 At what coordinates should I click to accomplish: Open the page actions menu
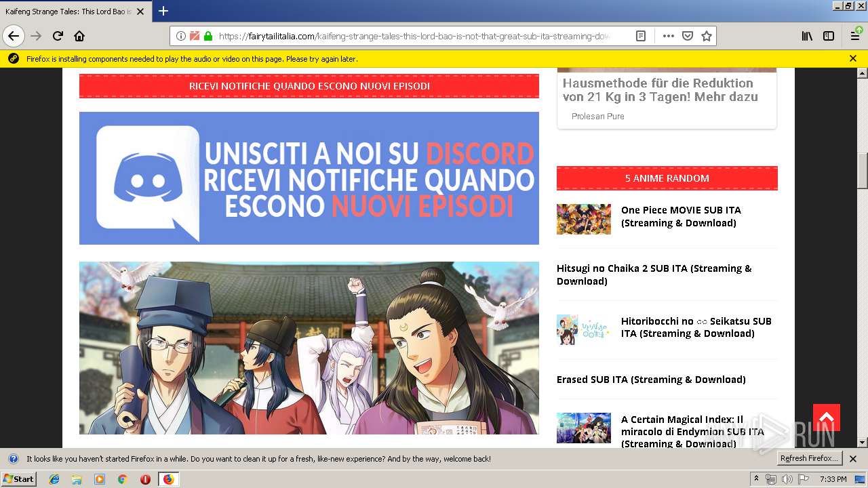(668, 36)
